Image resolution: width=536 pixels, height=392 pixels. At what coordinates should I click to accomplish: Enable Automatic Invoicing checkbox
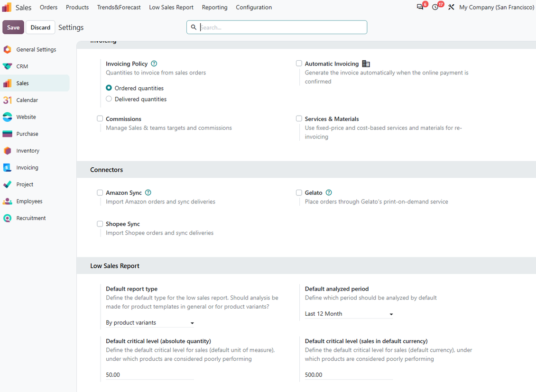(299, 63)
